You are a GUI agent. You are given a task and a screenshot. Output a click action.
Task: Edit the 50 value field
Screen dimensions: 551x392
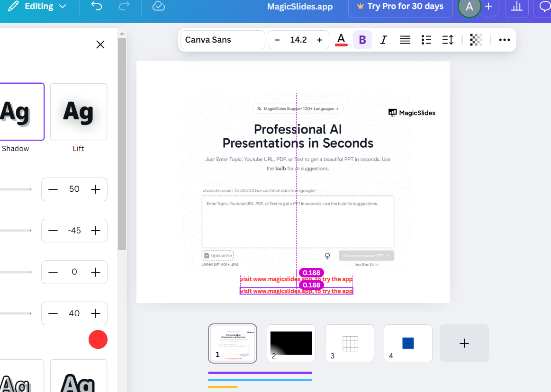click(74, 189)
